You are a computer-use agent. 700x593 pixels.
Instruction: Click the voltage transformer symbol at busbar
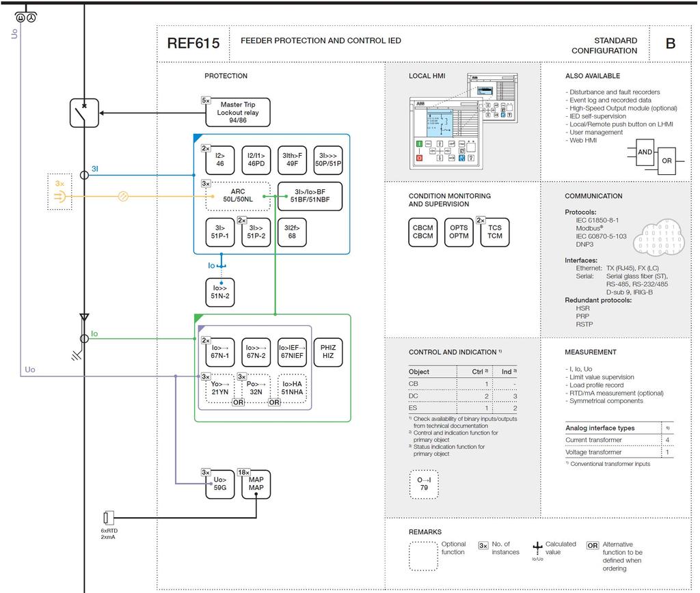tap(26, 17)
